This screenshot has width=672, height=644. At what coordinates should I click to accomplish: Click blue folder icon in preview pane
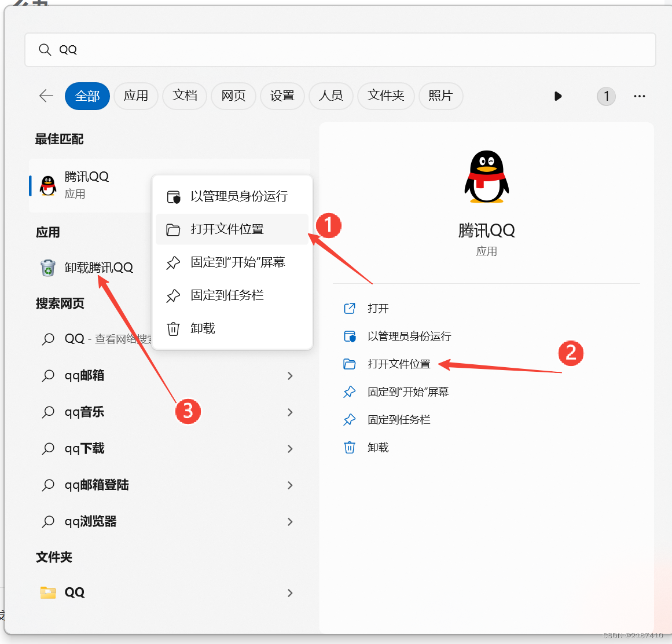point(350,364)
